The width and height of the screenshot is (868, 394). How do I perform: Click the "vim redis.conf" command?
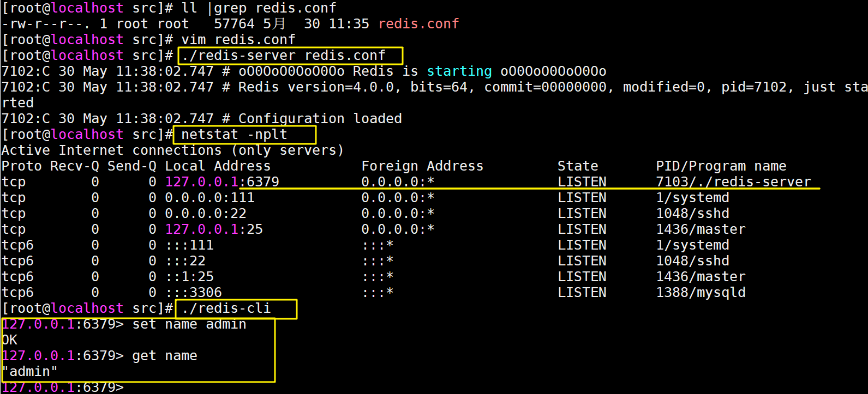coord(238,40)
